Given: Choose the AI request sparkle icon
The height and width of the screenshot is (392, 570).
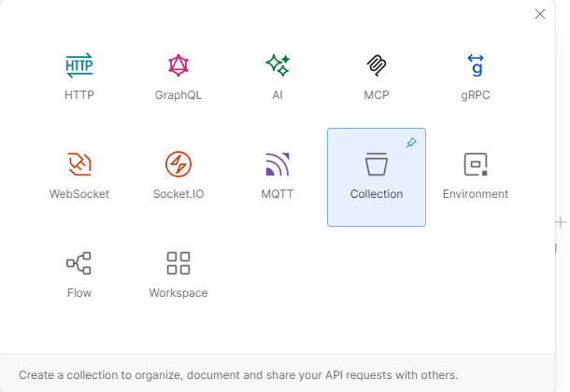Looking at the screenshot, I should click(278, 65).
